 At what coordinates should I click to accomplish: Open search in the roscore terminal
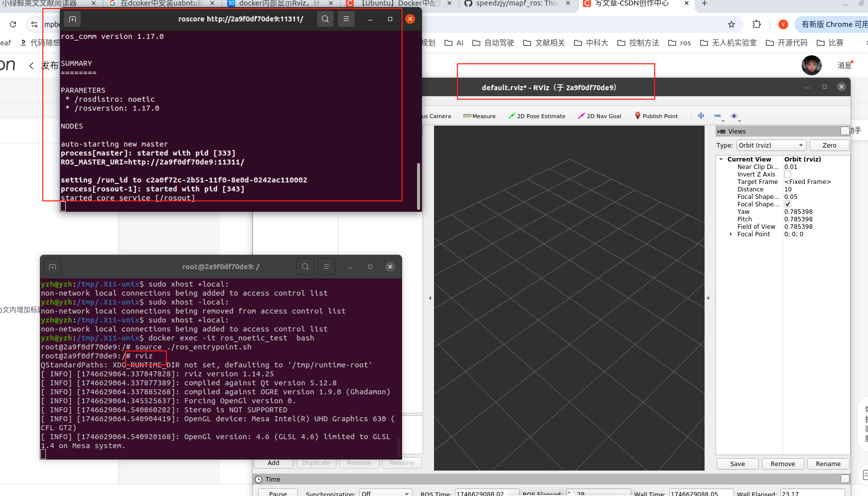tap(325, 19)
